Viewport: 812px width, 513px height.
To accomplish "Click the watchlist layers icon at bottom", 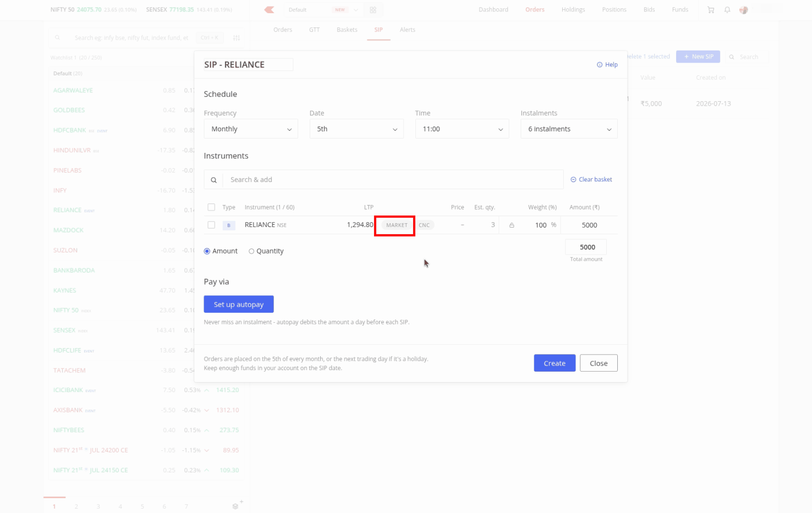I will coord(235,506).
